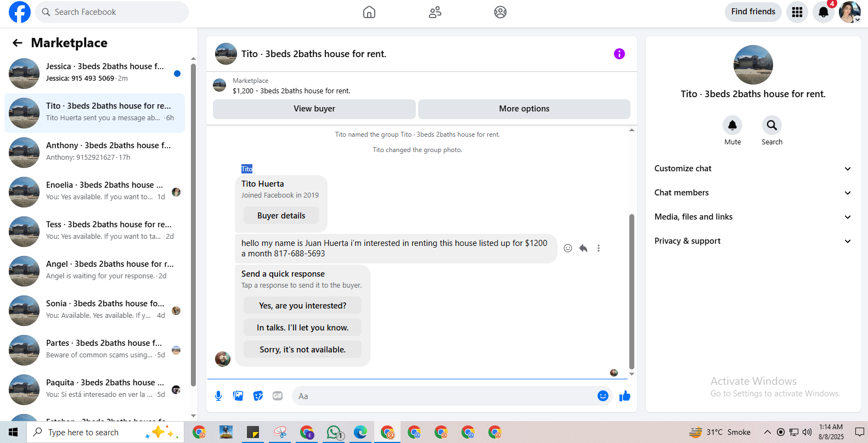Click the Search Facebook field

[x=112, y=12]
